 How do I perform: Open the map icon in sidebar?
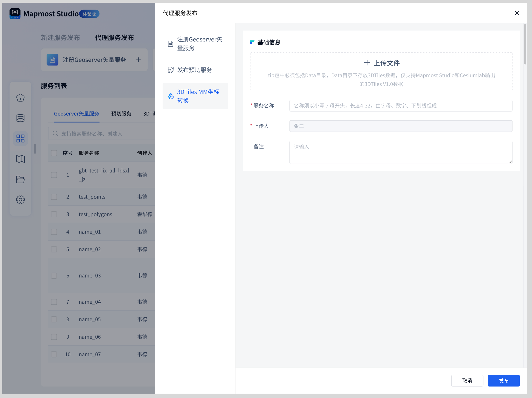[x=20, y=159]
